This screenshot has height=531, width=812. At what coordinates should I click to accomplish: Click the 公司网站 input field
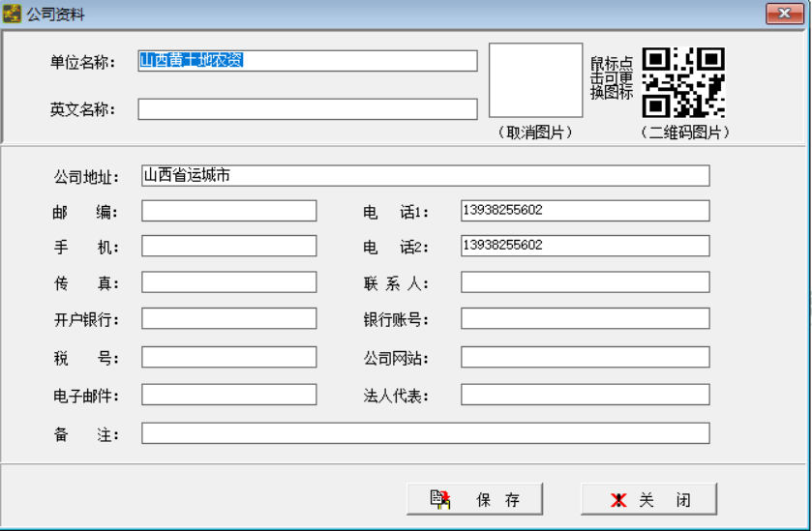[586, 358]
